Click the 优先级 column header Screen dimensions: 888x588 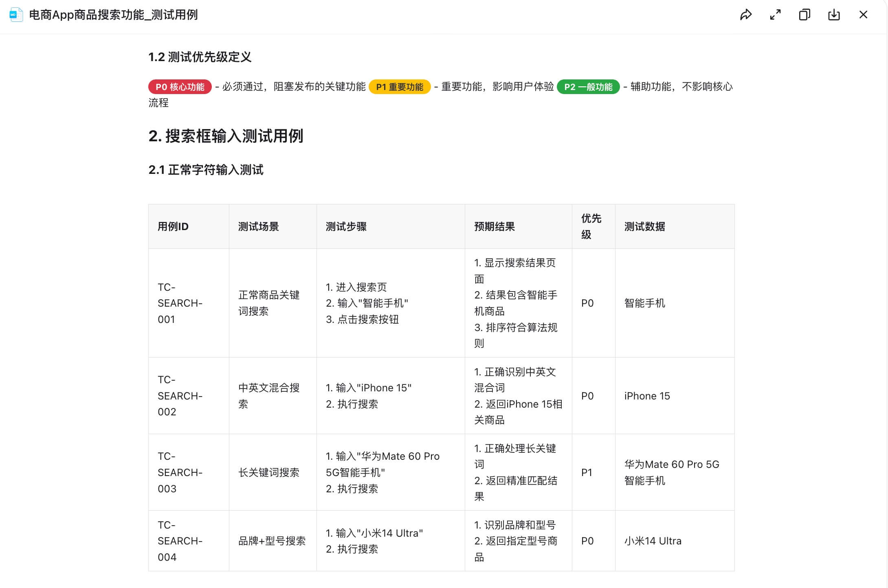point(591,226)
